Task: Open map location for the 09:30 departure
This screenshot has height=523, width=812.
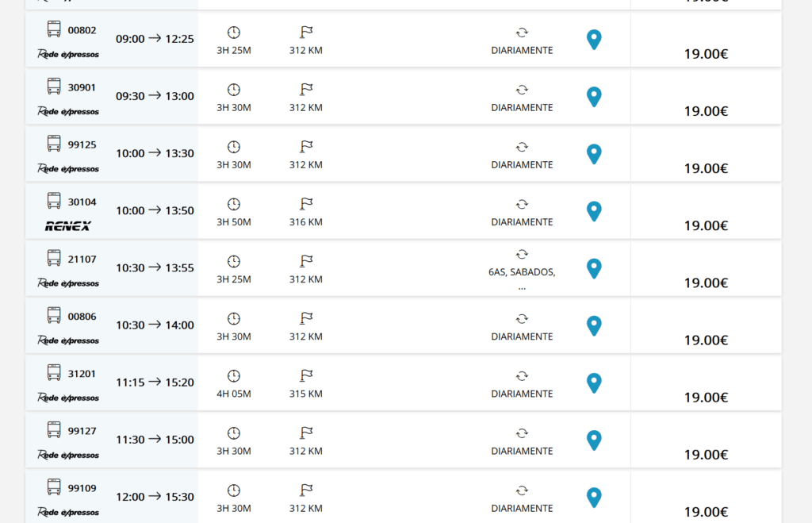Action: point(594,97)
